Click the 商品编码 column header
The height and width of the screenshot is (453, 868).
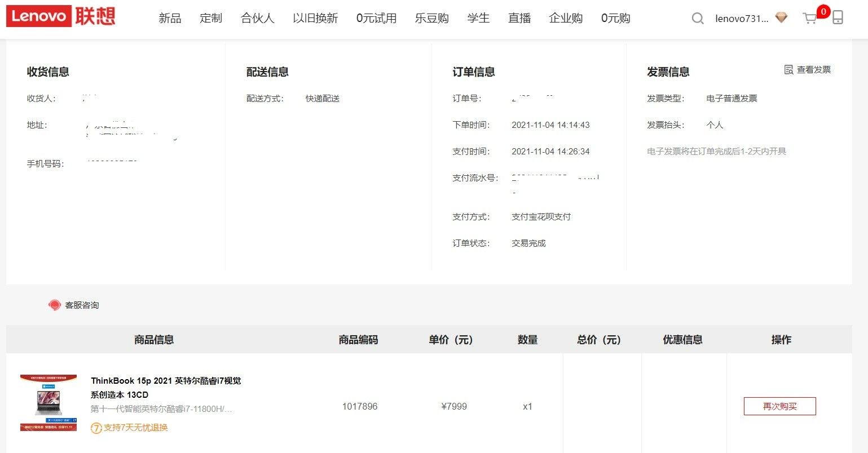pos(358,340)
